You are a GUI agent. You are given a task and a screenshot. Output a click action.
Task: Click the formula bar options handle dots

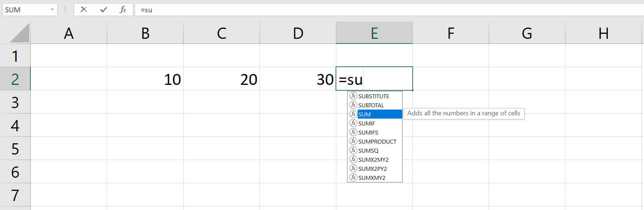click(x=65, y=9)
